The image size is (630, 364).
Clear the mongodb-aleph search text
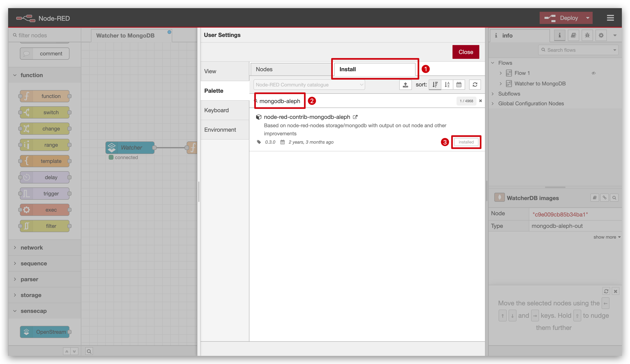pyautogui.click(x=481, y=101)
